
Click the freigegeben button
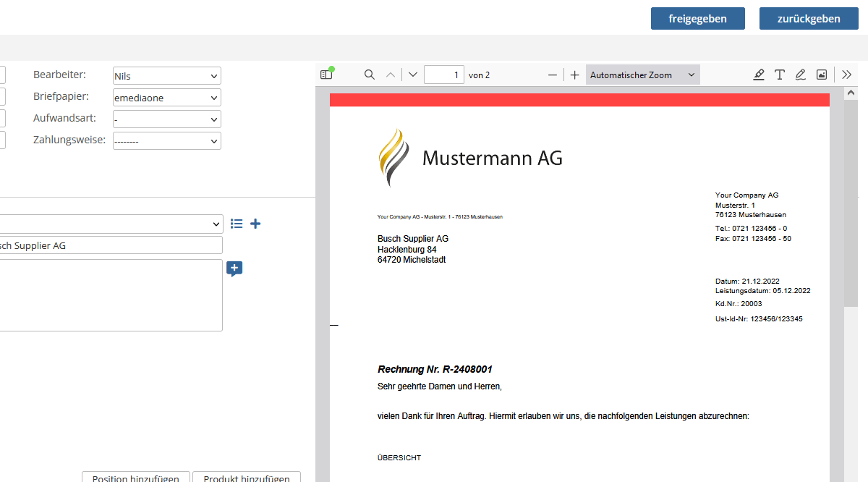(x=697, y=19)
